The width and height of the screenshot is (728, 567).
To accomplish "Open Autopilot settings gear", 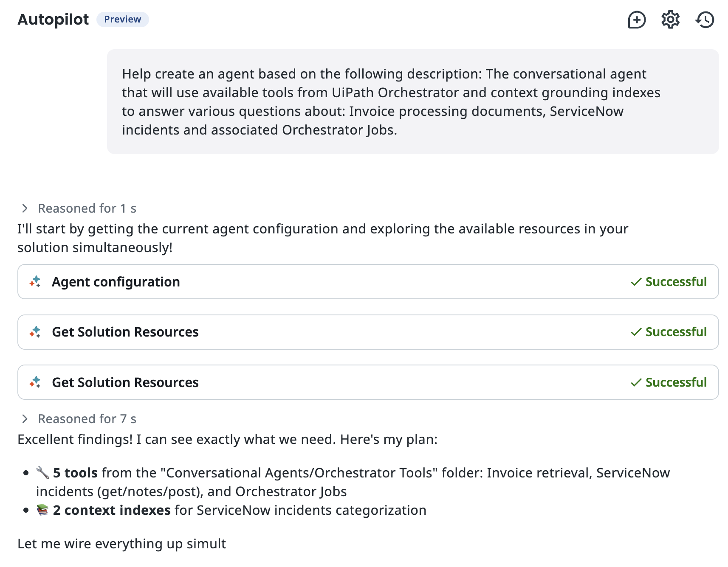I will pyautogui.click(x=671, y=20).
